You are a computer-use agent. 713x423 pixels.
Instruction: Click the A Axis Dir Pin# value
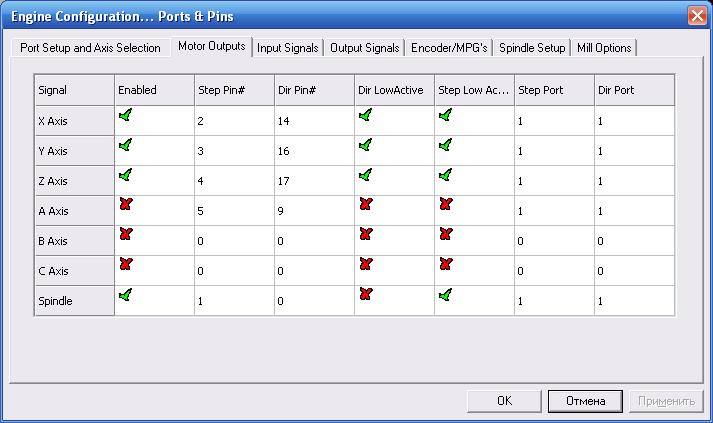314,211
